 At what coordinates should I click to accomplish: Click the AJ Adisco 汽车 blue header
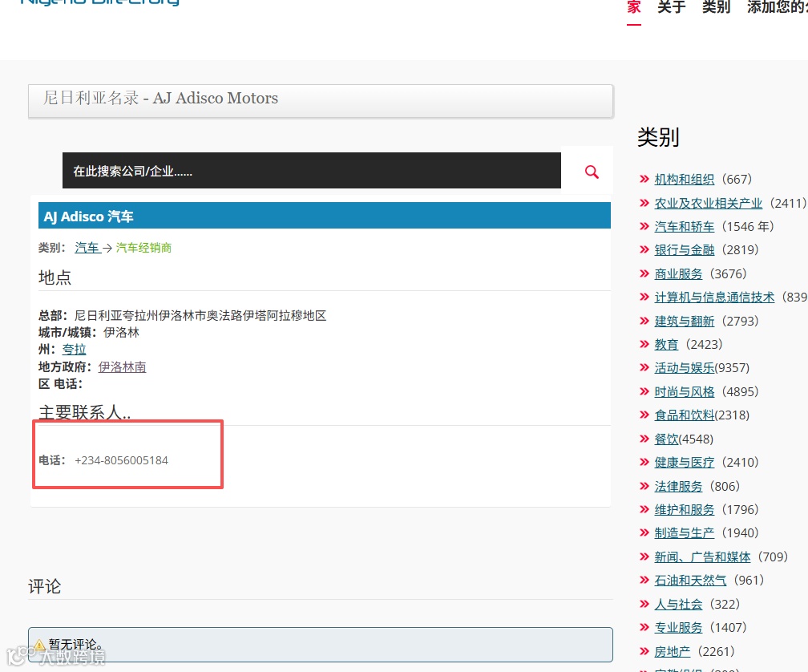click(325, 216)
